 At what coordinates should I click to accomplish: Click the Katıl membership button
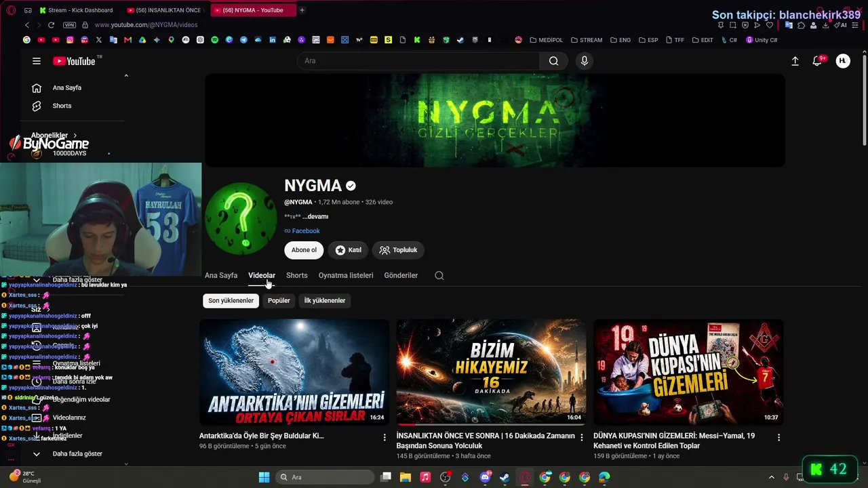pos(349,250)
